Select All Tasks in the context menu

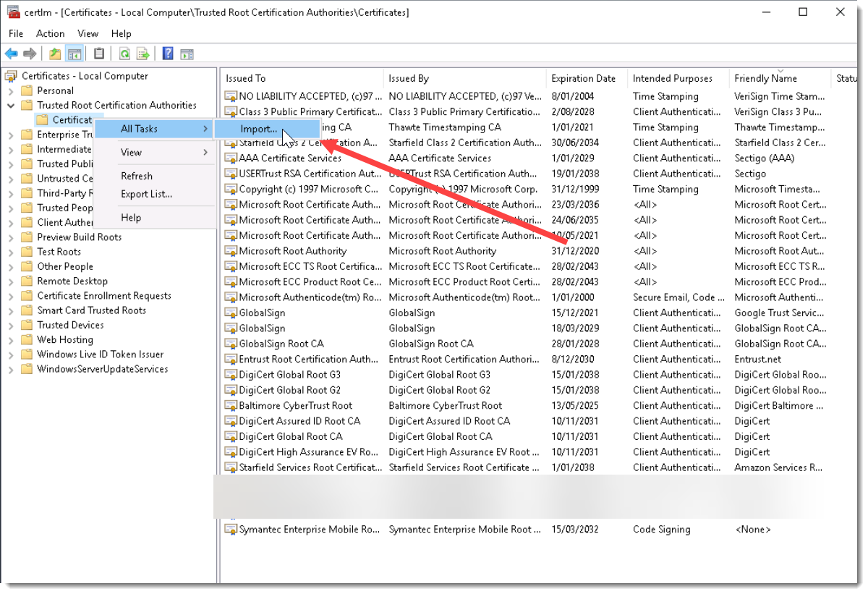coord(154,129)
